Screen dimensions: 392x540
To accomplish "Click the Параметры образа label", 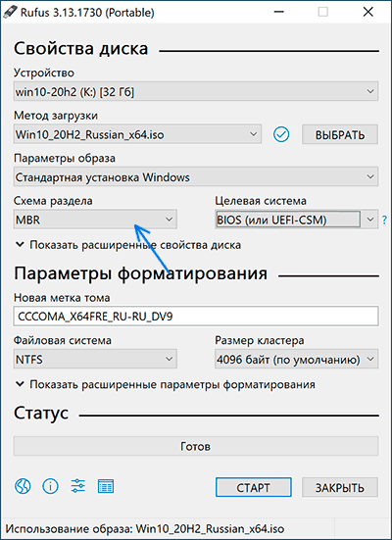I will [65, 159].
